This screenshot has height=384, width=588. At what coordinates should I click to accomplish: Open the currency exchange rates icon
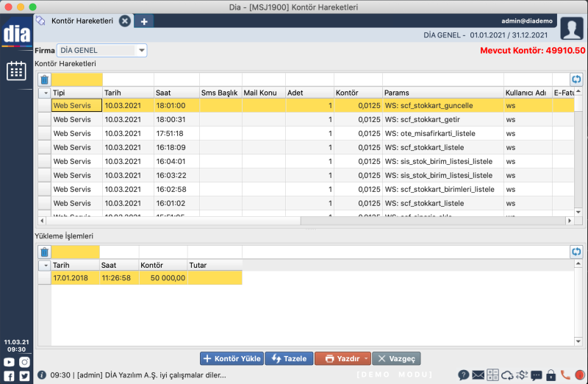[522, 375]
